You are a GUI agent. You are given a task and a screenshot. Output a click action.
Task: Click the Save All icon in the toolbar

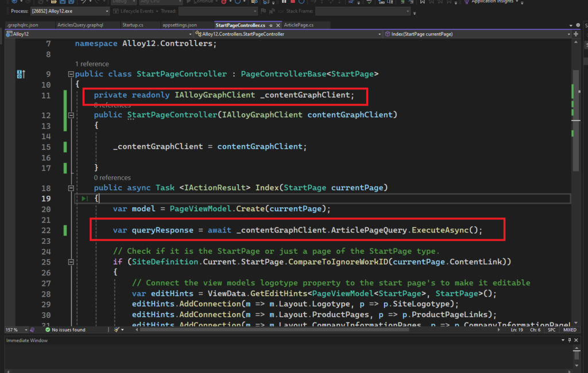tap(71, 2)
